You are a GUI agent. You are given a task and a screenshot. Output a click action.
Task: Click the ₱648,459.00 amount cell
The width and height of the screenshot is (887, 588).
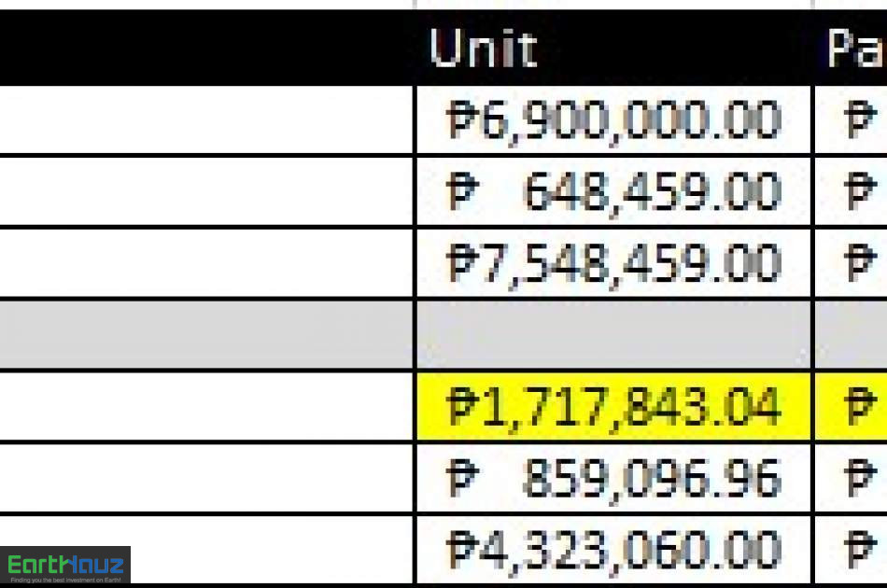coord(613,191)
